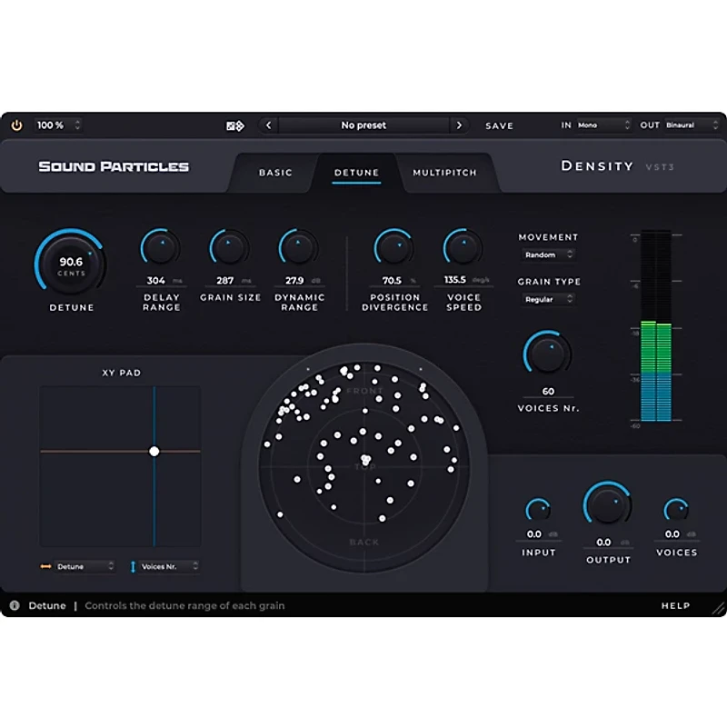Switch to the BASIC tab

coord(275,173)
